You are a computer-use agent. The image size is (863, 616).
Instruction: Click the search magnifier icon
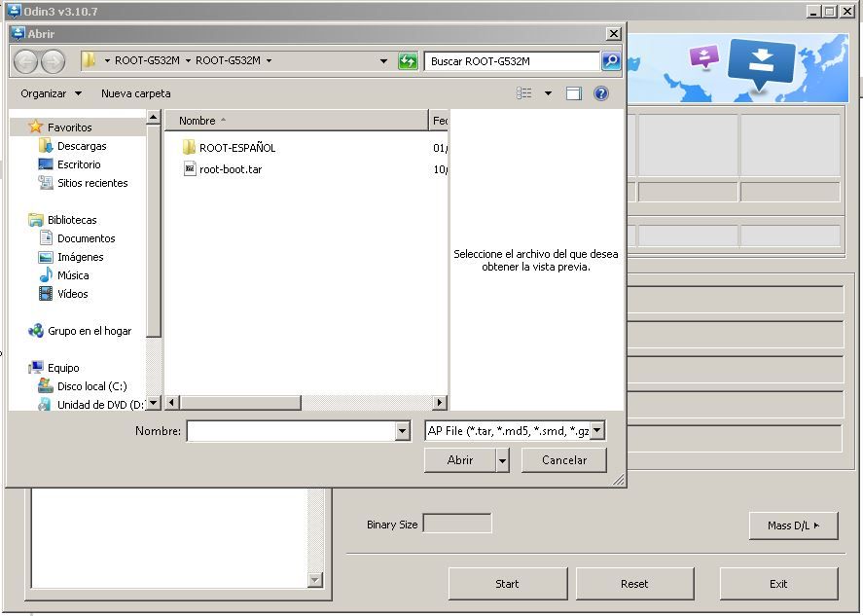610,61
